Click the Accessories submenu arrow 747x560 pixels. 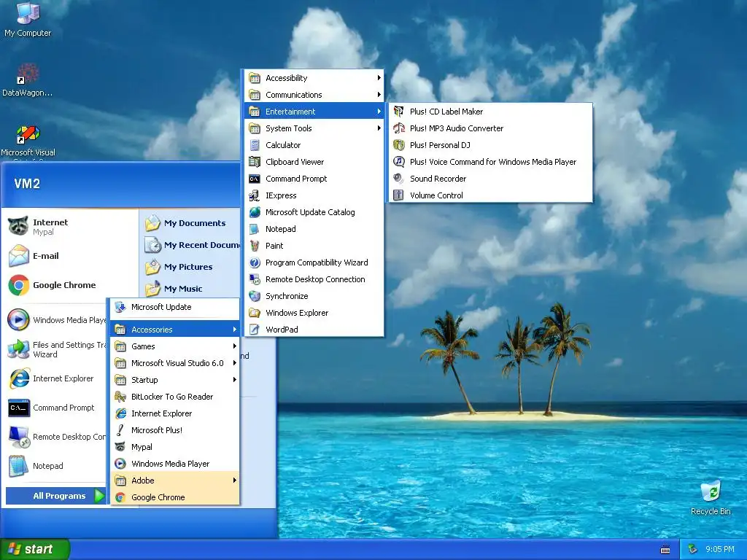(x=234, y=330)
